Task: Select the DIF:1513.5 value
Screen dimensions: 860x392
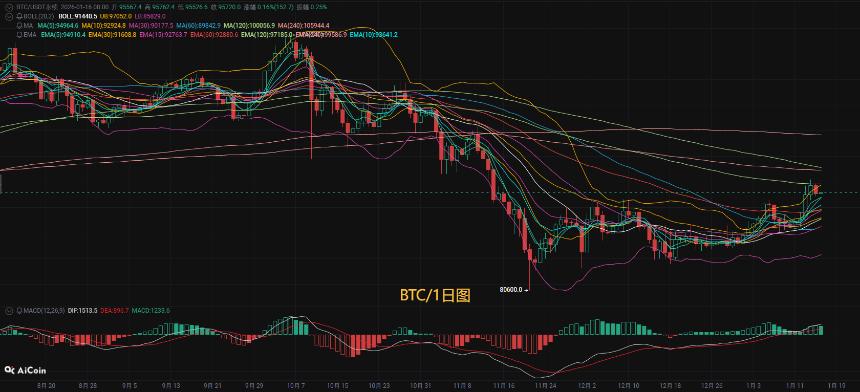Action: [x=83, y=310]
